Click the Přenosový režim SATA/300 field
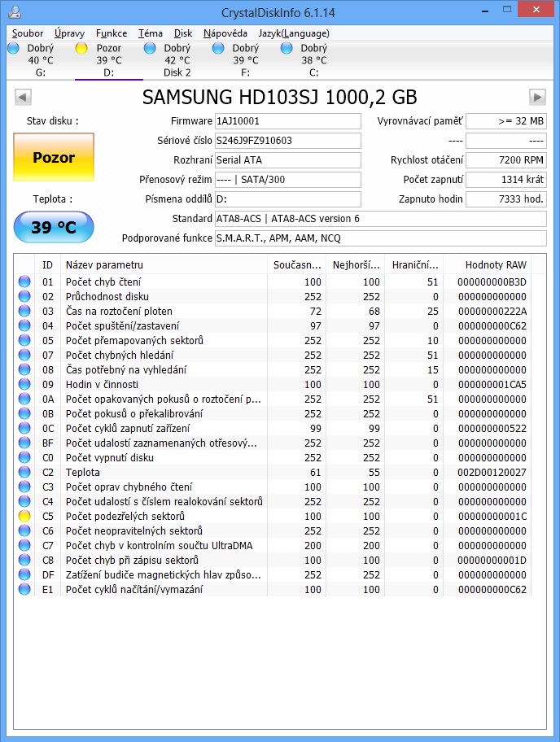This screenshot has height=742, width=560. click(288, 179)
